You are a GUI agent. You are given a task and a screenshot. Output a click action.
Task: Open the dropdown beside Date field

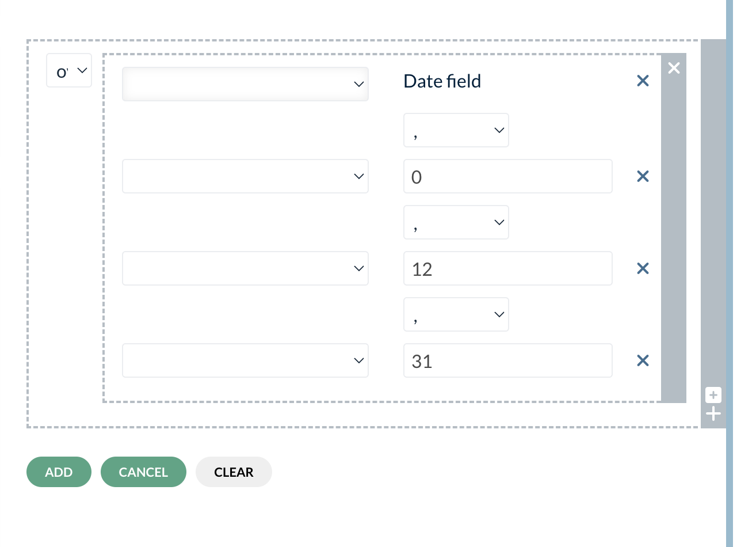coord(245,84)
